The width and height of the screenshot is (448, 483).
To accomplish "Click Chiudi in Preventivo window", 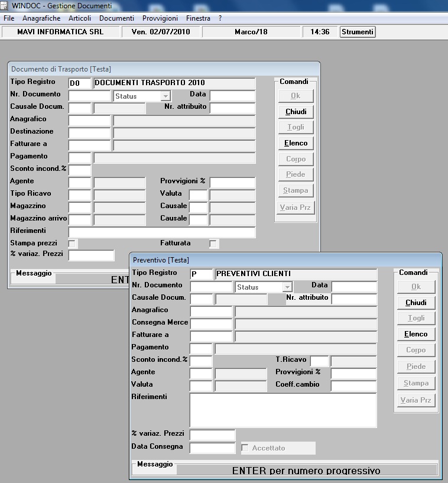I will click(416, 303).
